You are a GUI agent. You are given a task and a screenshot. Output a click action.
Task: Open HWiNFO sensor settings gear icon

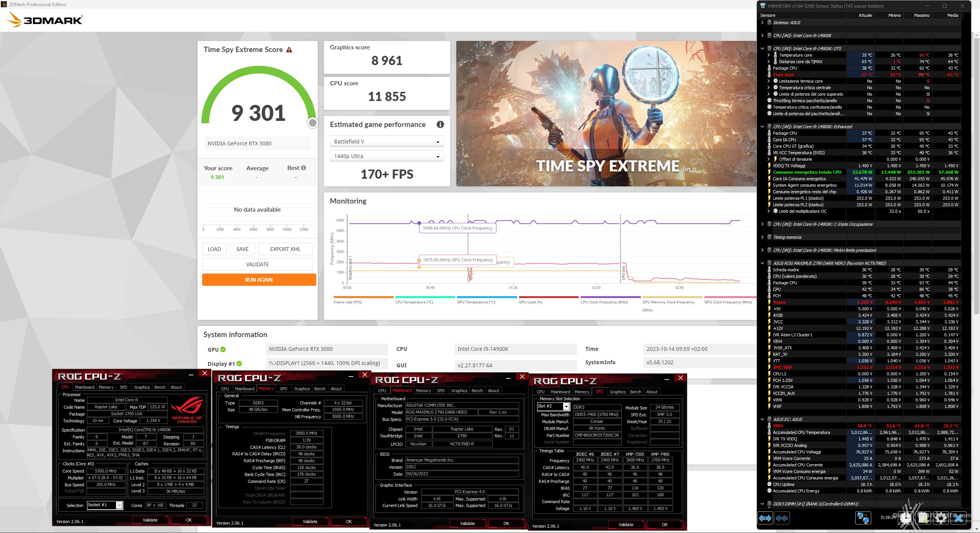pos(942,518)
